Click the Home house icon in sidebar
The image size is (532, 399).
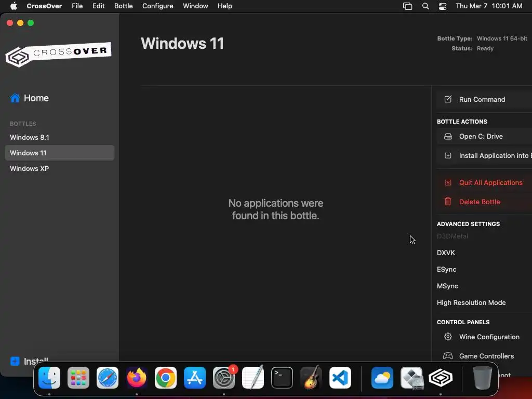tap(15, 98)
